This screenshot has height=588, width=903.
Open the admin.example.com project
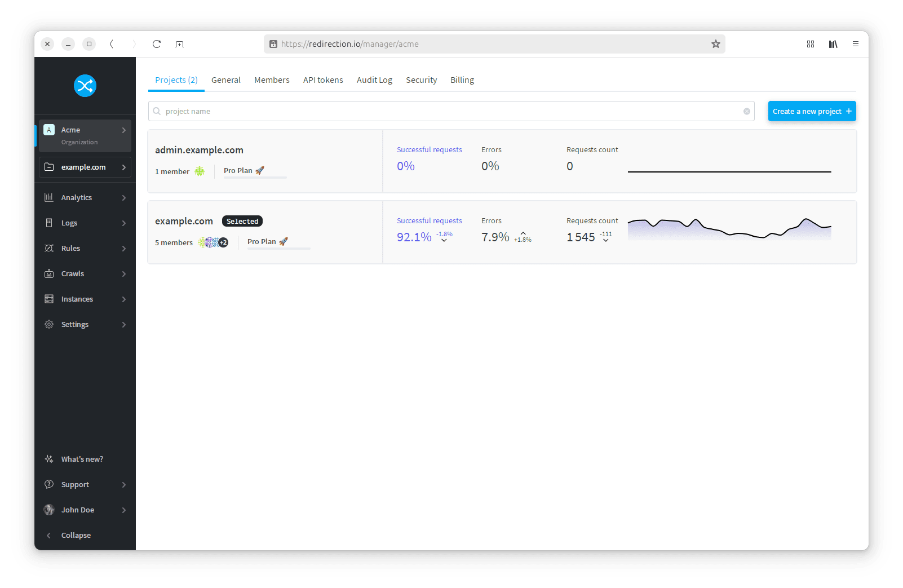[200, 150]
